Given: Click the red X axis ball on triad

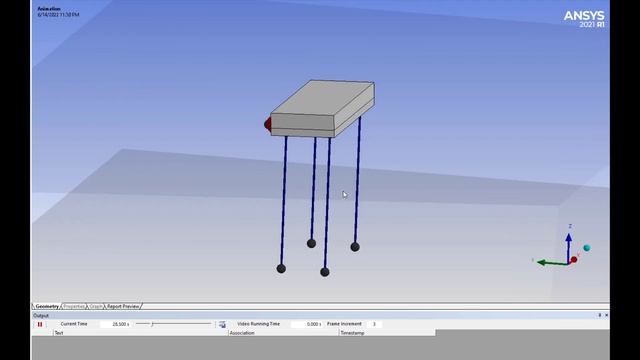Looking at the screenshot, I should click(574, 260).
